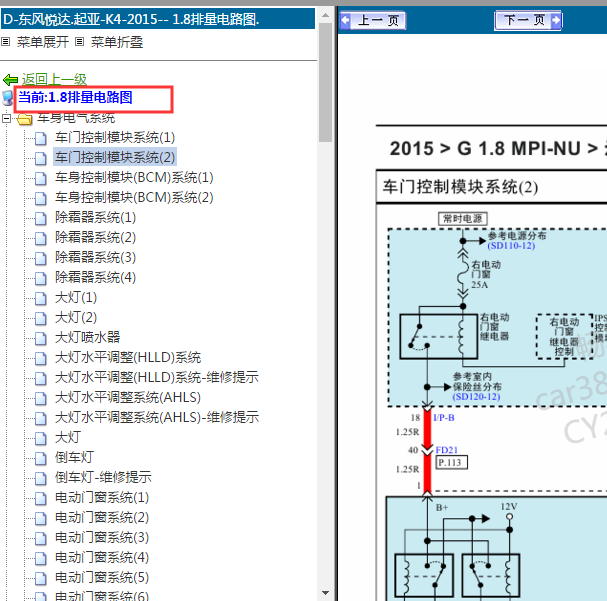Open 大灯水平调整(HLLD)系统 item

click(x=128, y=358)
